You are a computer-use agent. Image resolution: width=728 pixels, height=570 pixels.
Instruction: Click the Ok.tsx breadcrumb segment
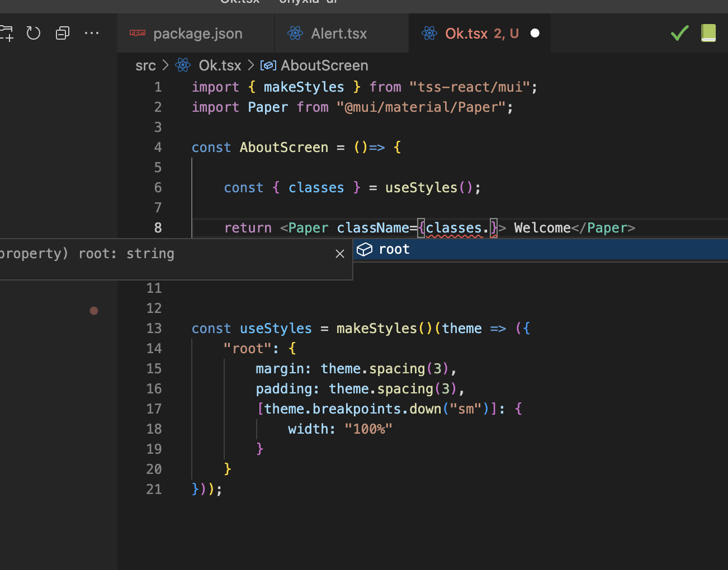[x=220, y=65]
